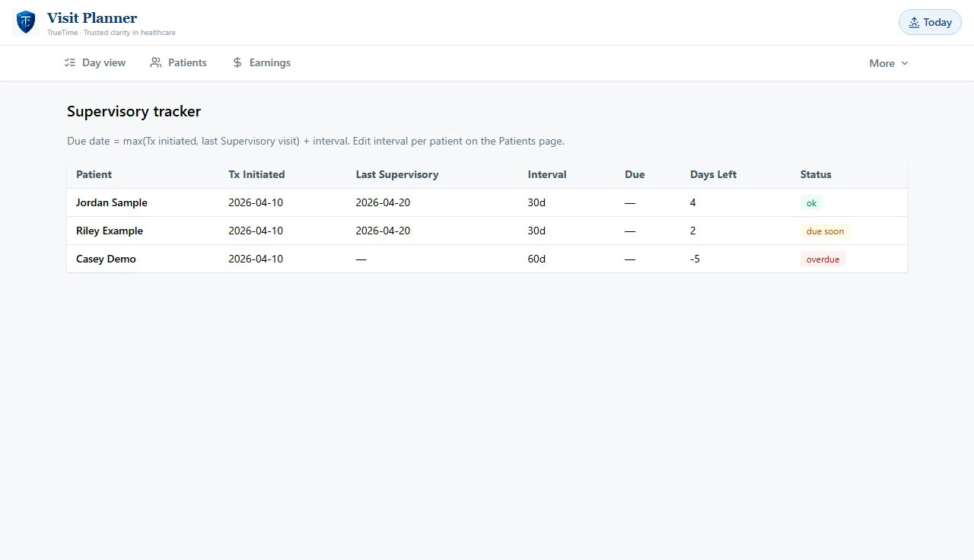Click the 'ok' status badge
The image size is (974, 560).
[x=811, y=203]
